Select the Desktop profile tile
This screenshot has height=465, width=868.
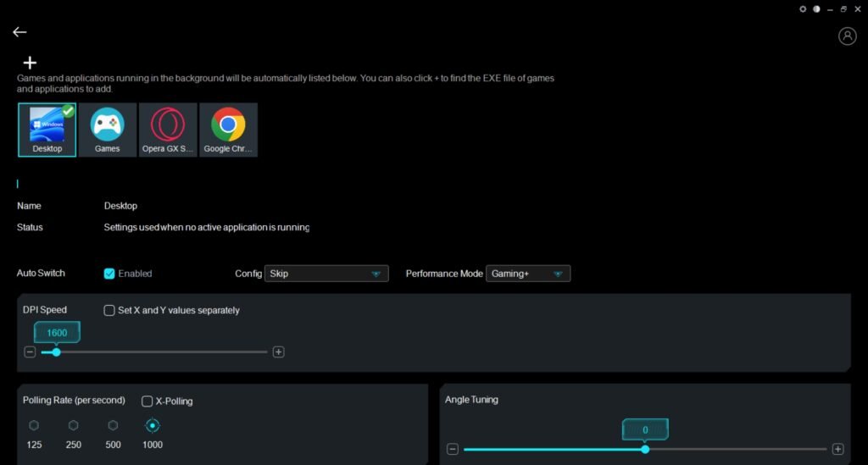(47, 130)
